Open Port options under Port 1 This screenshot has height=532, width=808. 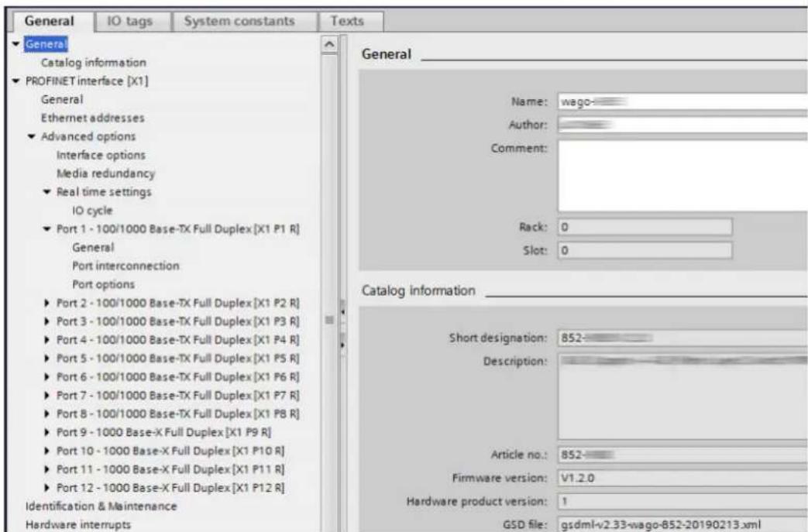pos(104,284)
